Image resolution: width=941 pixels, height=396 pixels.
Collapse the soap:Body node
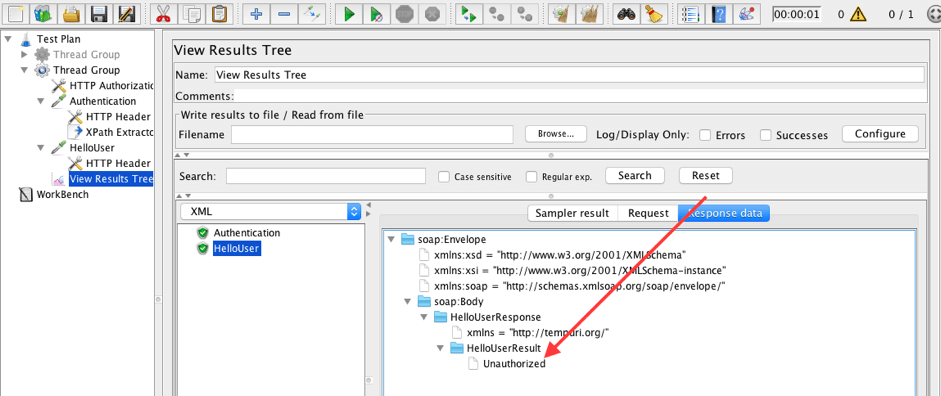408,302
